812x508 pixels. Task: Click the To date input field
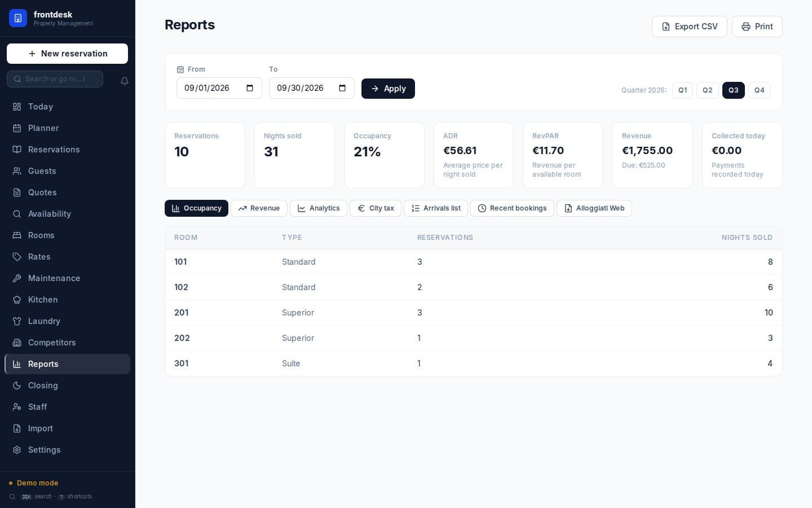311,88
